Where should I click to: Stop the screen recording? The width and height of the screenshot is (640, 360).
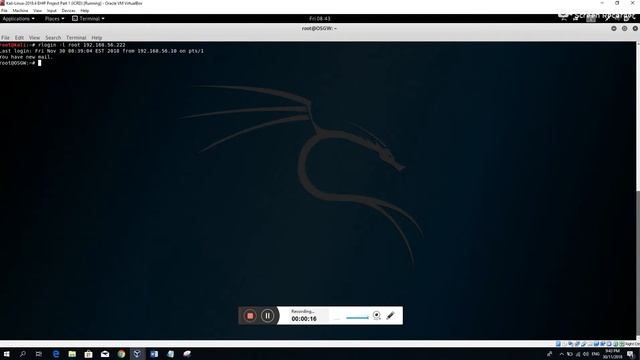point(250,316)
